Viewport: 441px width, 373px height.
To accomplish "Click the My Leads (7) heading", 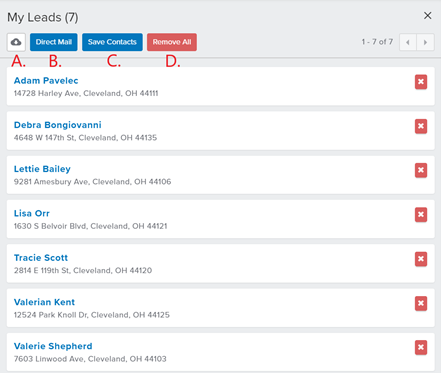I will 43,17.
